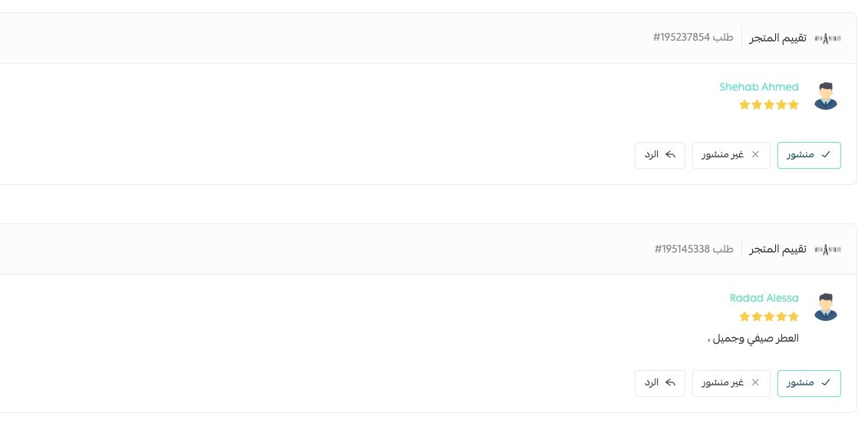Click the الرد label on Shehab Ahmed's review
This screenshot has width=868, height=423.
(x=652, y=155)
